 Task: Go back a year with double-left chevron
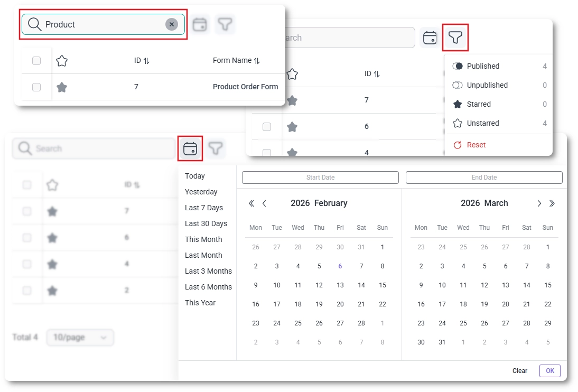252,203
